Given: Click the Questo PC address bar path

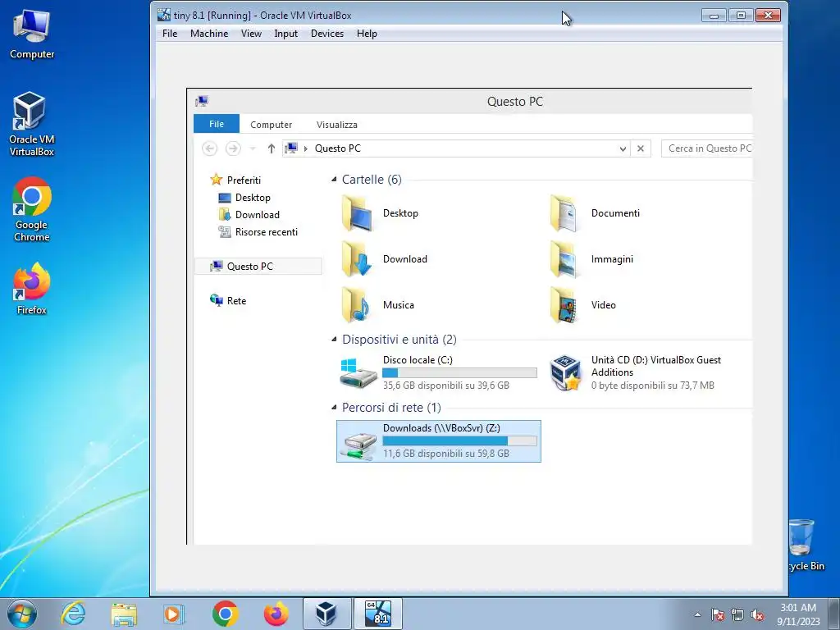Looking at the screenshot, I should point(337,148).
